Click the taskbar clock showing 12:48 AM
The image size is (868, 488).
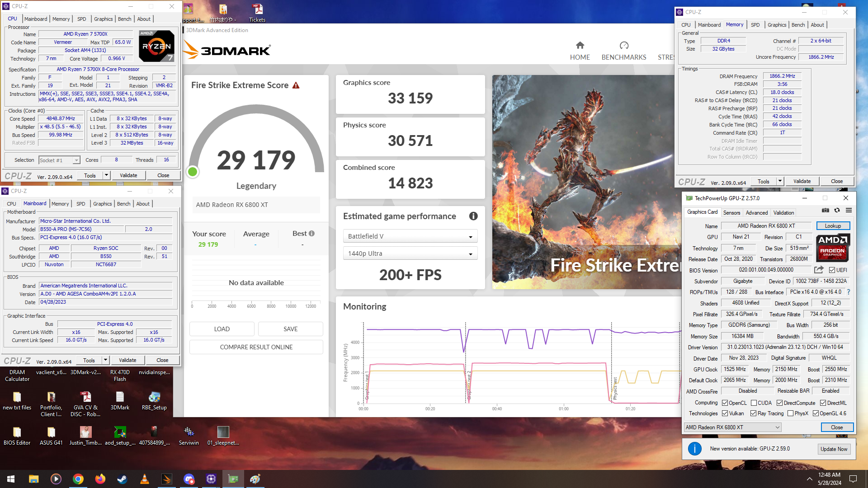pyautogui.click(x=829, y=479)
